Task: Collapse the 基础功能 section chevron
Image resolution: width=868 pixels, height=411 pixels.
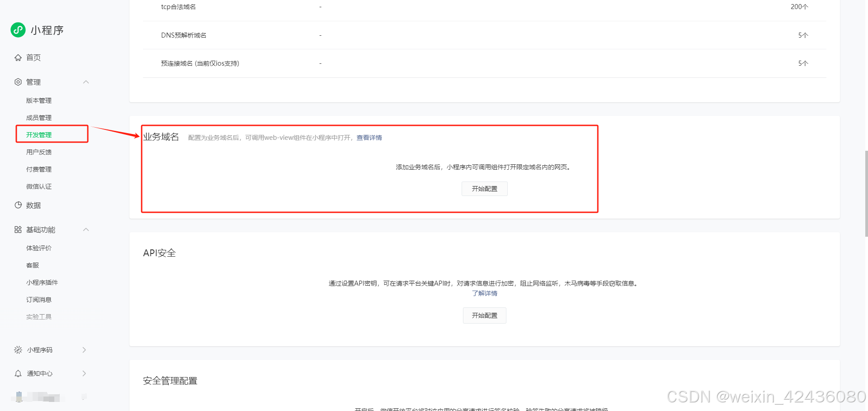Action: [x=86, y=229]
